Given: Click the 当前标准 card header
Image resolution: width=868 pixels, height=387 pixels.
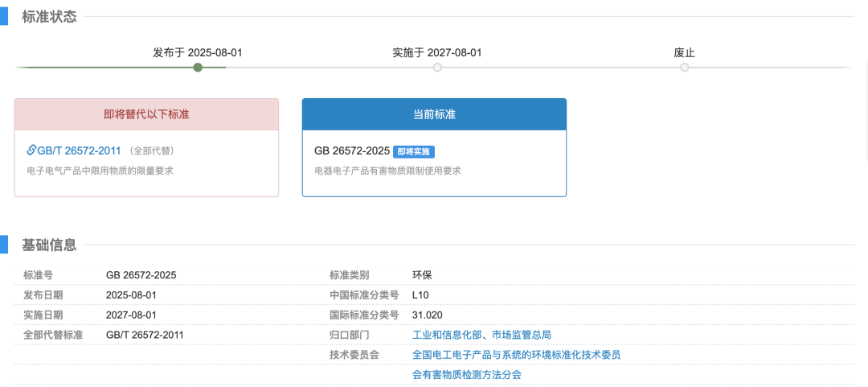Looking at the screenshot, I should pos(434,114).
